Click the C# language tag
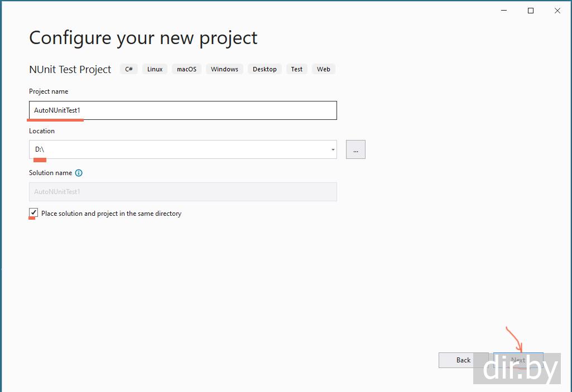 pos(129,69)
